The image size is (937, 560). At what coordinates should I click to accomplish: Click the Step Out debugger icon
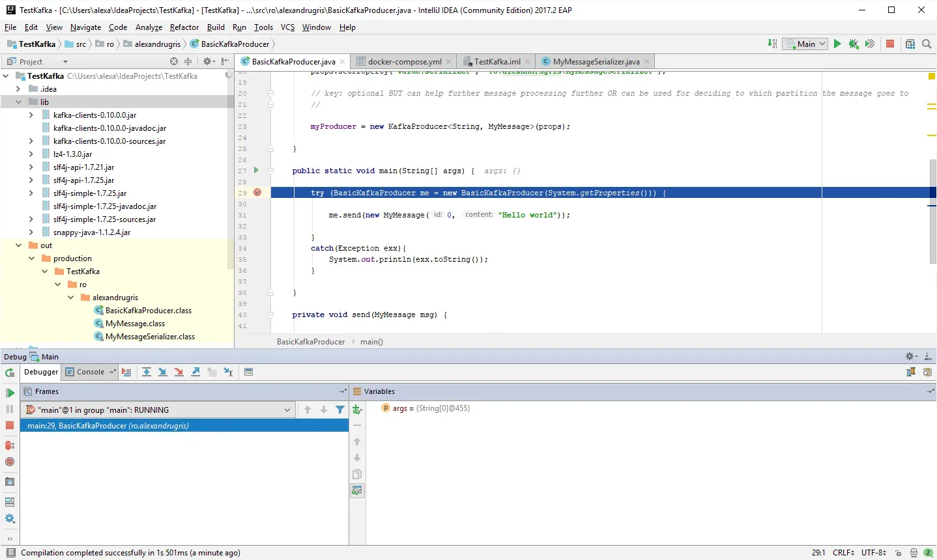(x=195, y=372)
